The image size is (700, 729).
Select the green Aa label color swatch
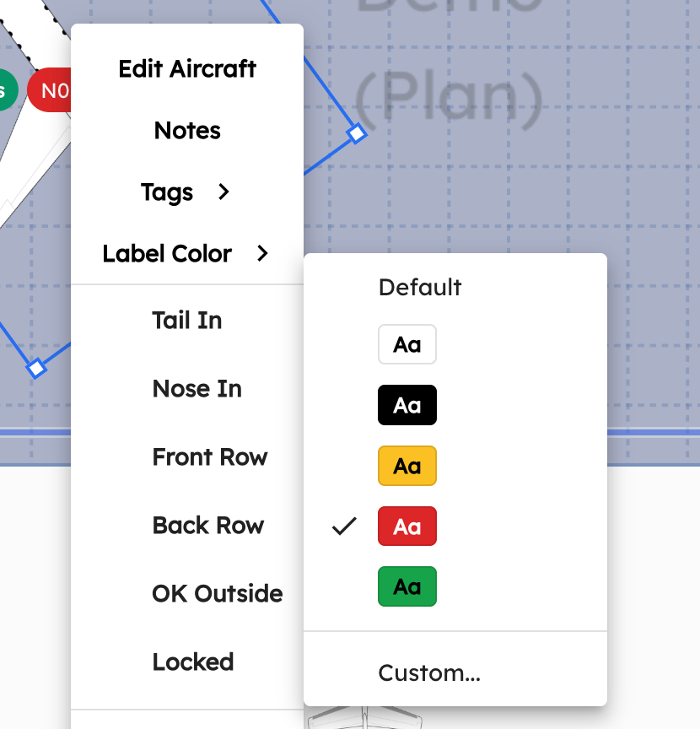(407, 586)
